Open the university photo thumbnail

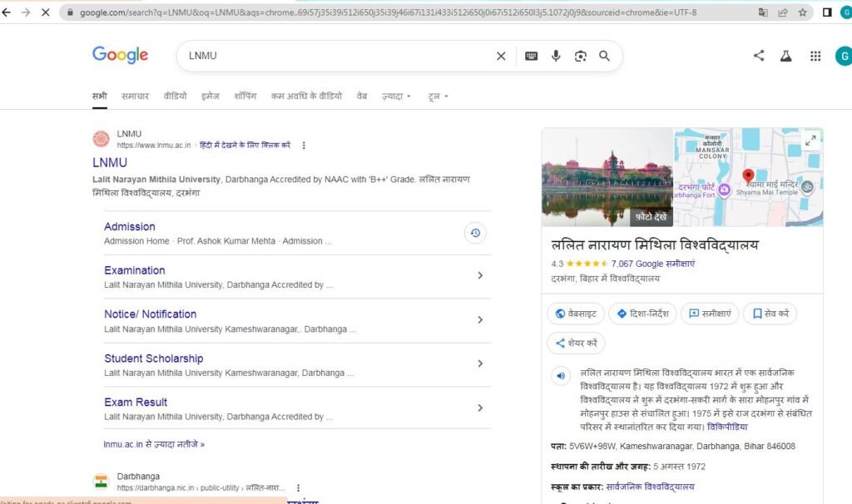tap(607, 177)
